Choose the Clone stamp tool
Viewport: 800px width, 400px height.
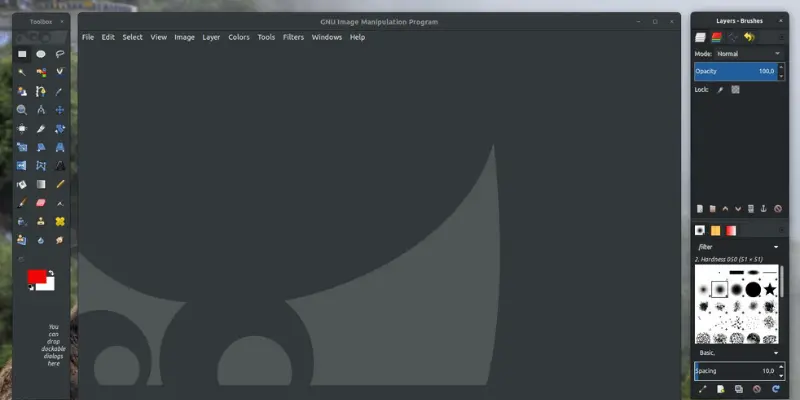(41, 221)
